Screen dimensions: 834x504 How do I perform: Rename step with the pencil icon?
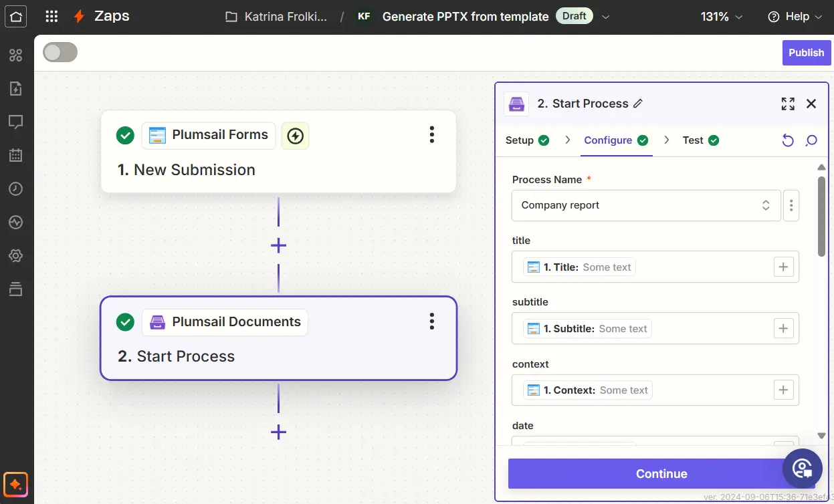tap(638, 104)
